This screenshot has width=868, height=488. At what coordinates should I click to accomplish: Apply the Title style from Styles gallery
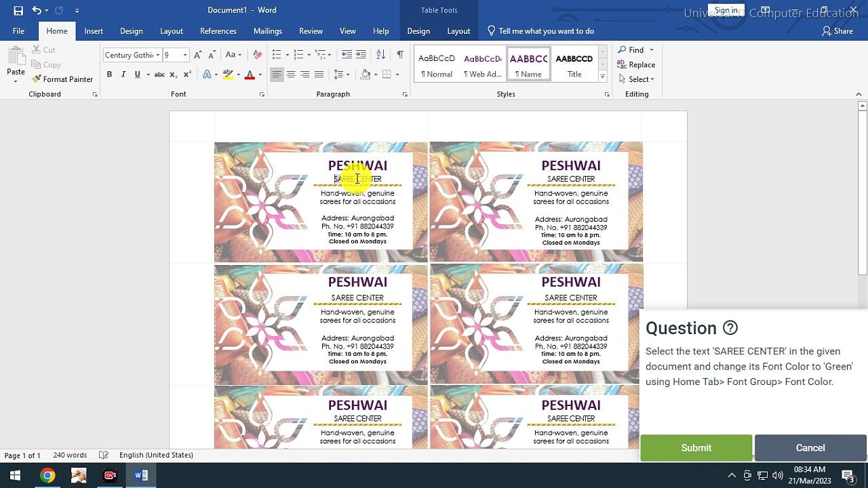tap(574, 65)
